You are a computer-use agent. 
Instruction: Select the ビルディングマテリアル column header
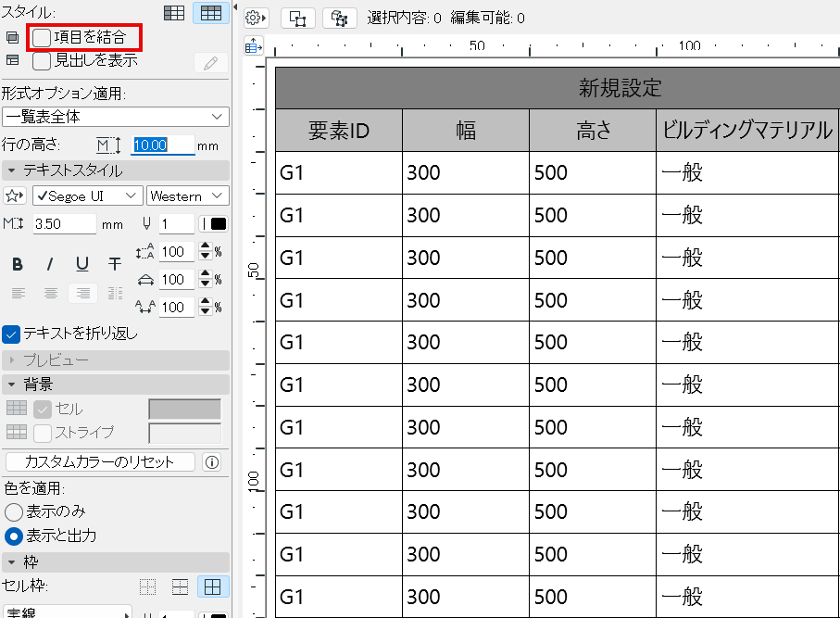pos(748,131)
